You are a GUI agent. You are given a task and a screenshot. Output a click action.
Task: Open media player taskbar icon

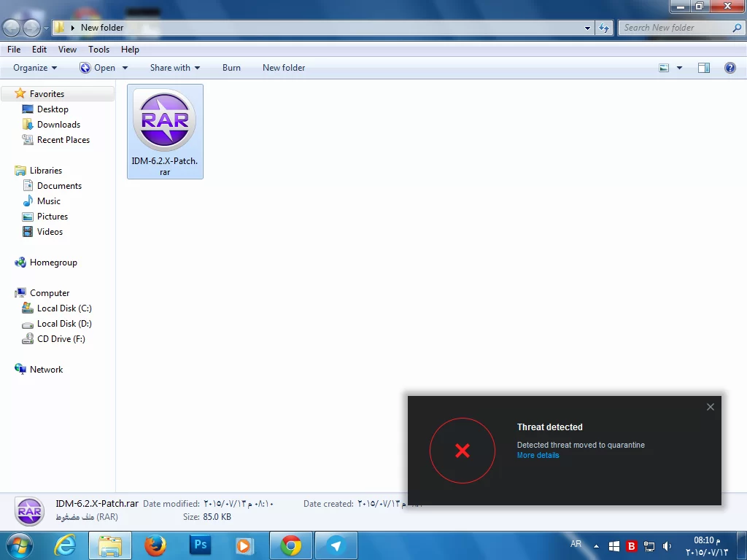point(245,545)
